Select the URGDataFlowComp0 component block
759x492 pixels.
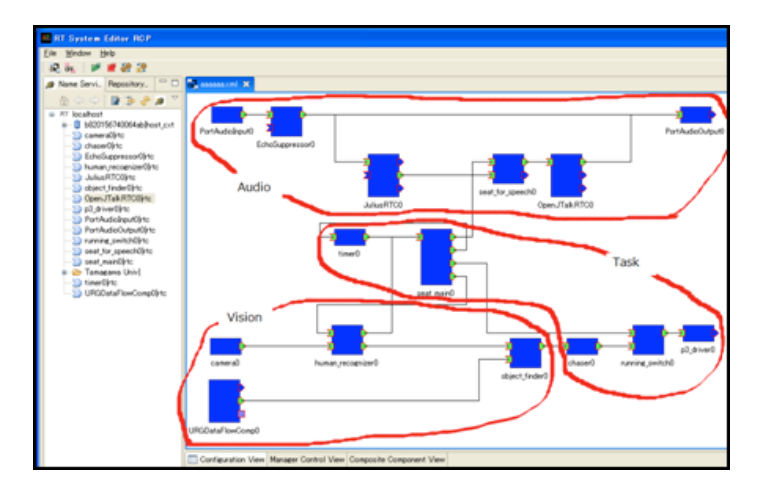click(x=224, y=401)
